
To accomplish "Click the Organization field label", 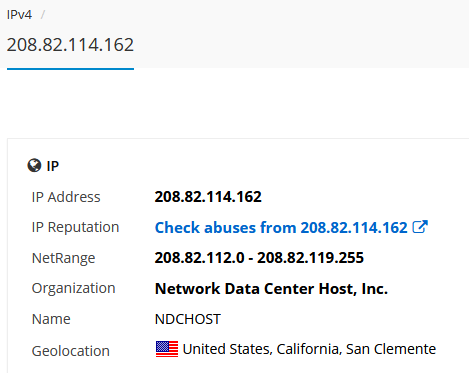I will [73, 288].
